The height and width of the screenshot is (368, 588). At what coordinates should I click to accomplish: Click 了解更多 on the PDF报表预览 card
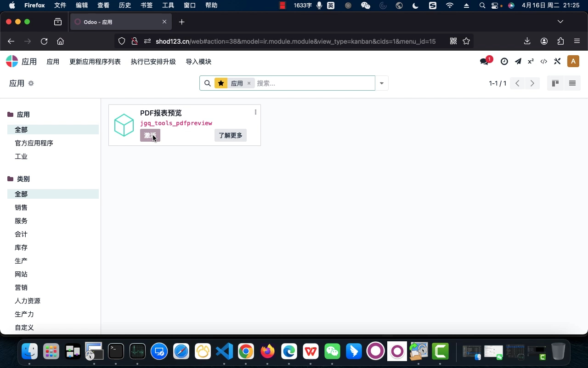pos(230,135)
